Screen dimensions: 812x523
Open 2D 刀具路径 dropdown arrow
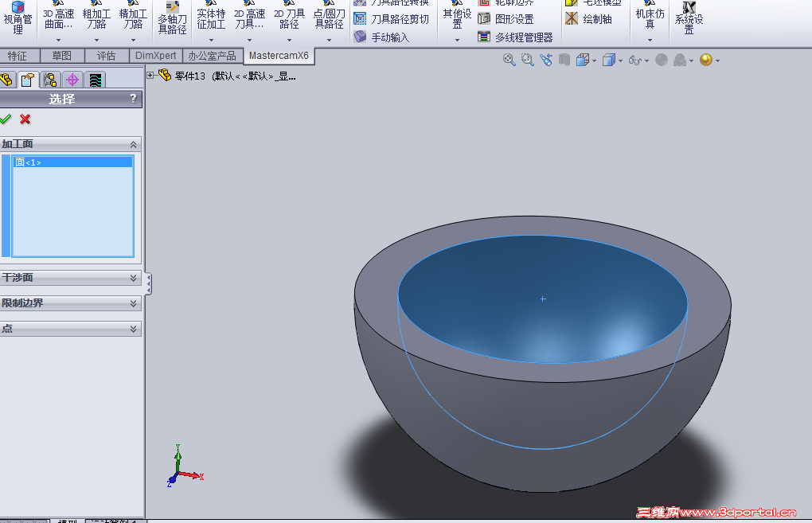pos(290,40)
